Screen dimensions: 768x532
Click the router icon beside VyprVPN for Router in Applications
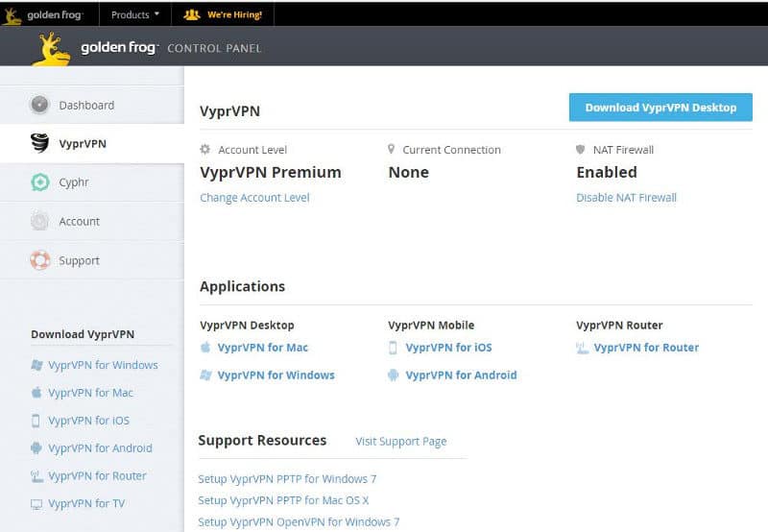583,348
